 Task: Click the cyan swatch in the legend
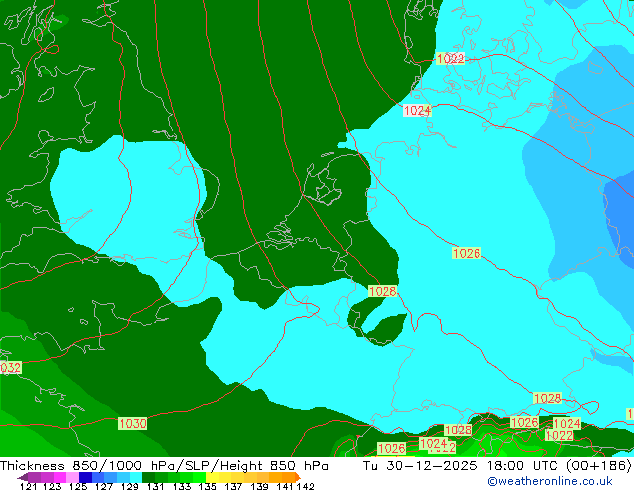(136, 477)
